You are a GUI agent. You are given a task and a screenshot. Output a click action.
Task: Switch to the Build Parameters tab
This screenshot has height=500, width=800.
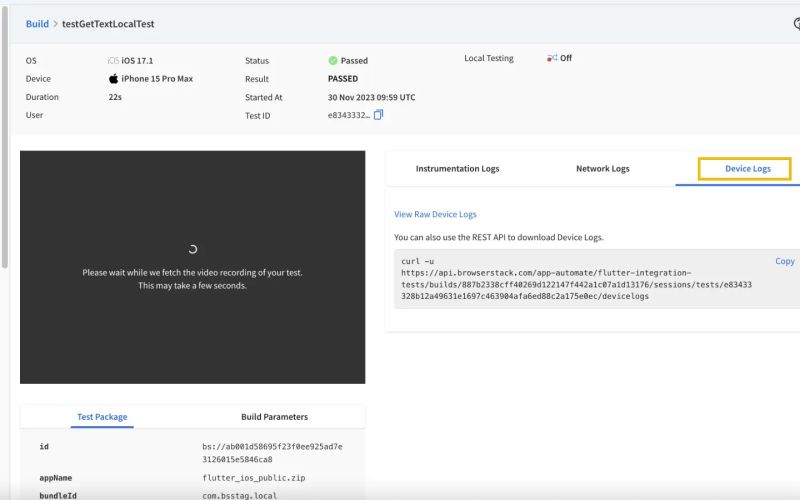pyautogui.click(x=274, y=416)
